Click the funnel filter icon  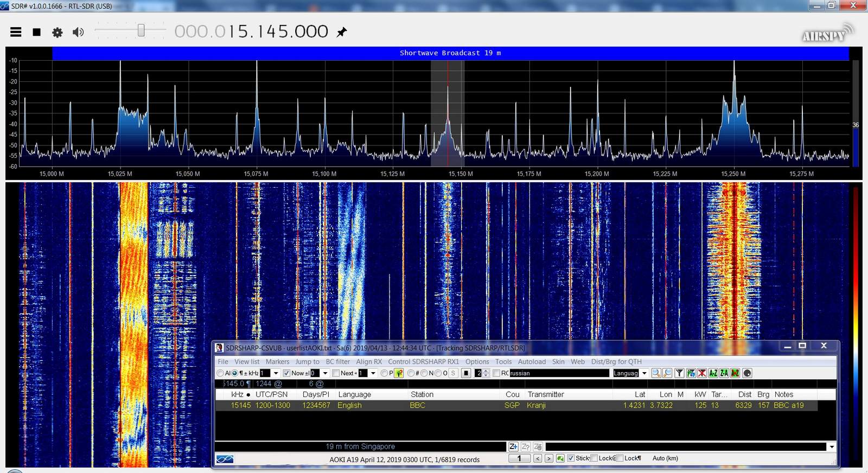(x=679, y=373)
